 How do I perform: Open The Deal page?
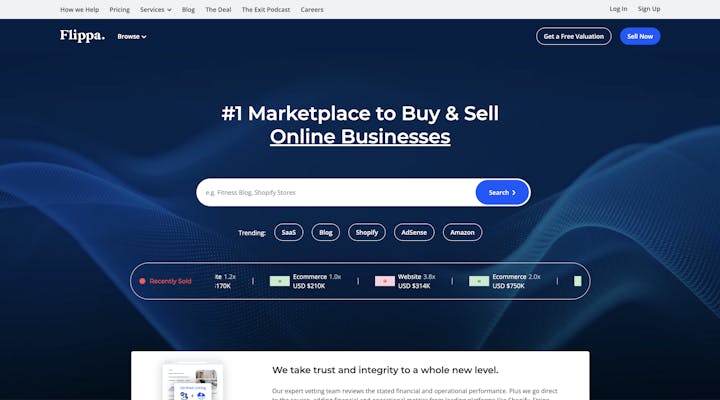pyautogui.click(x=218, y=9)
